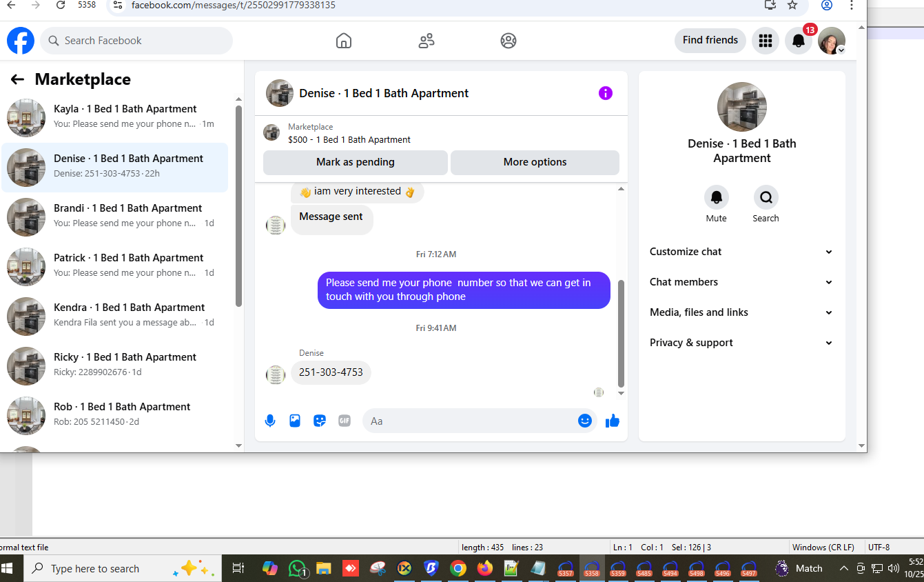The height and width of the screenshot is (582, 924).
Task: Click the Windows taskbar search box
Action: [122, 568]
